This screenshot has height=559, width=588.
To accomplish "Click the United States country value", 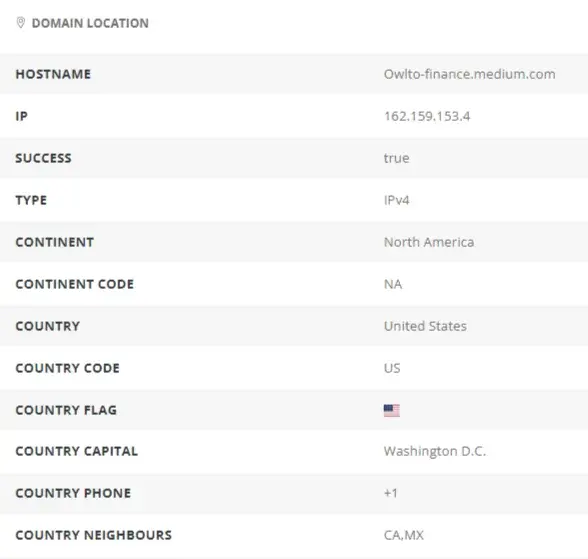I will pyautogui.click(x=425, y=326).
